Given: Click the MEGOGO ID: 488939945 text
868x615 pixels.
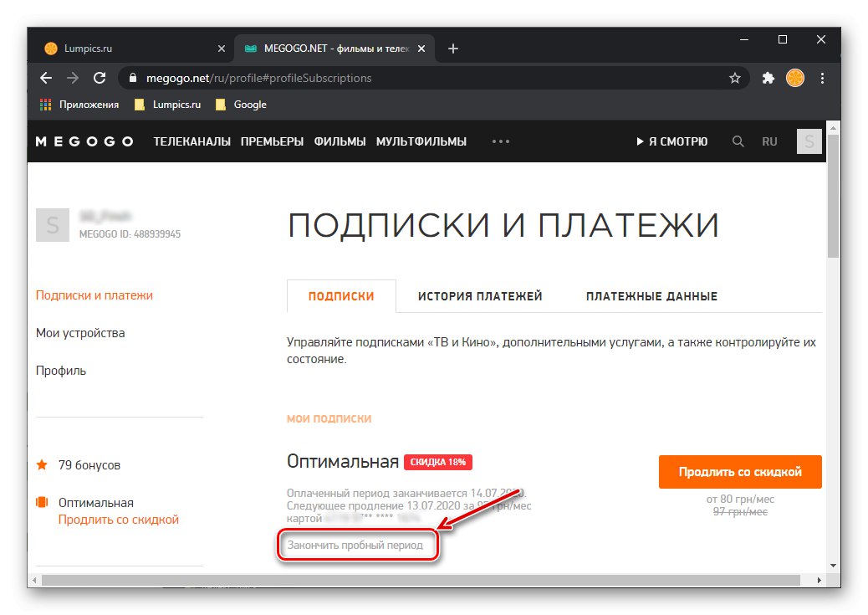Looking at the screenshot, I should pyautogui.click(x=130, y=233).
